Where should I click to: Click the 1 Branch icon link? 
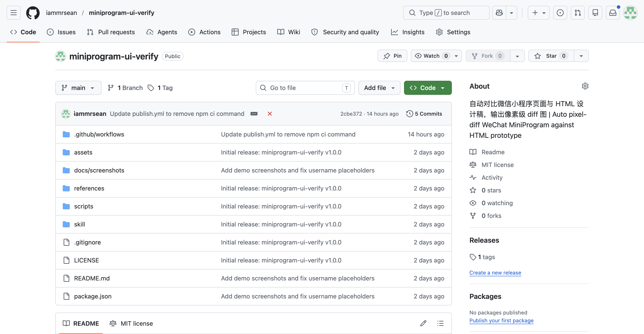tap(125, 88)
